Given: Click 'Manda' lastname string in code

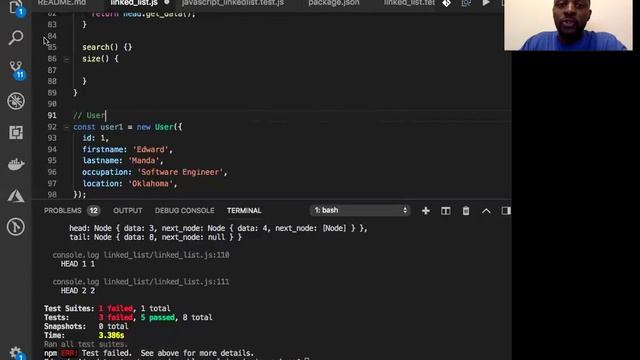Looking at the screenshot, I should point(144,161).
